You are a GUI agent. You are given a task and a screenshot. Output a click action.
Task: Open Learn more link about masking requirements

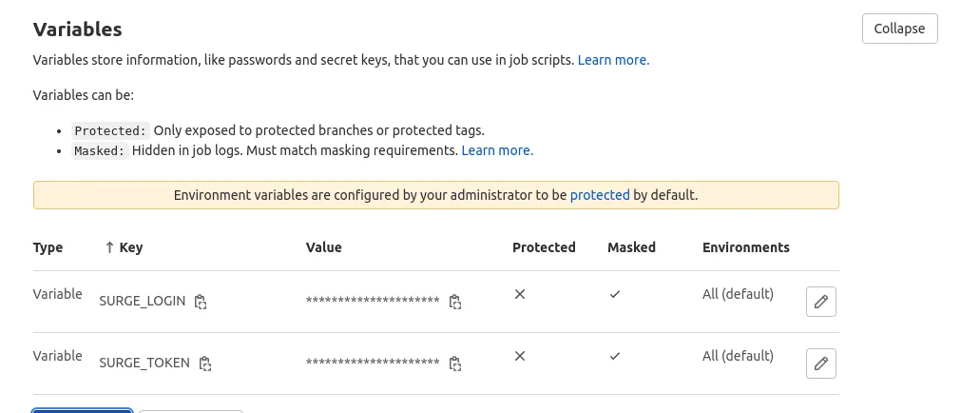coord(497,150)
